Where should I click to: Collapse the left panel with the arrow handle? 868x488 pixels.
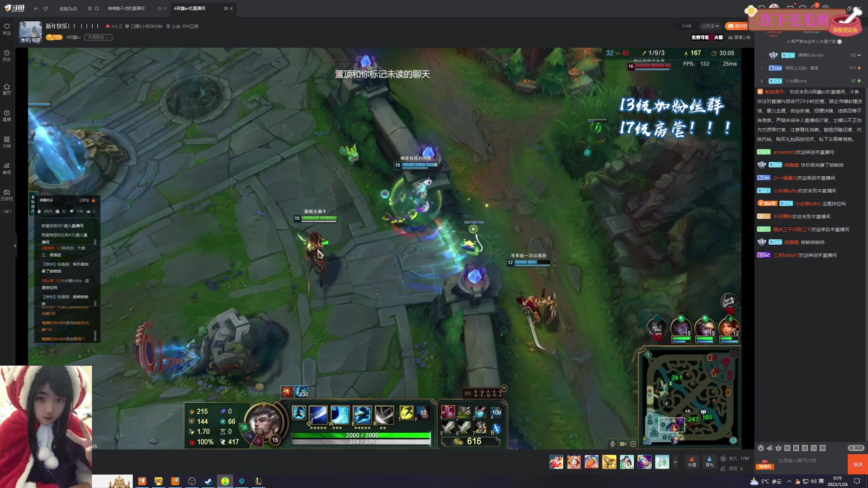[15, 246]
